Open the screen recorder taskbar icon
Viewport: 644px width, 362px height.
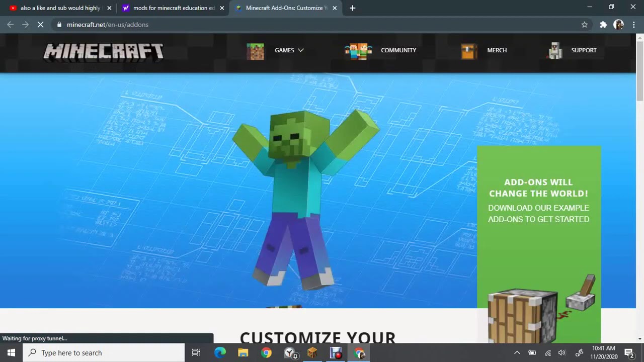pos(336,353)
